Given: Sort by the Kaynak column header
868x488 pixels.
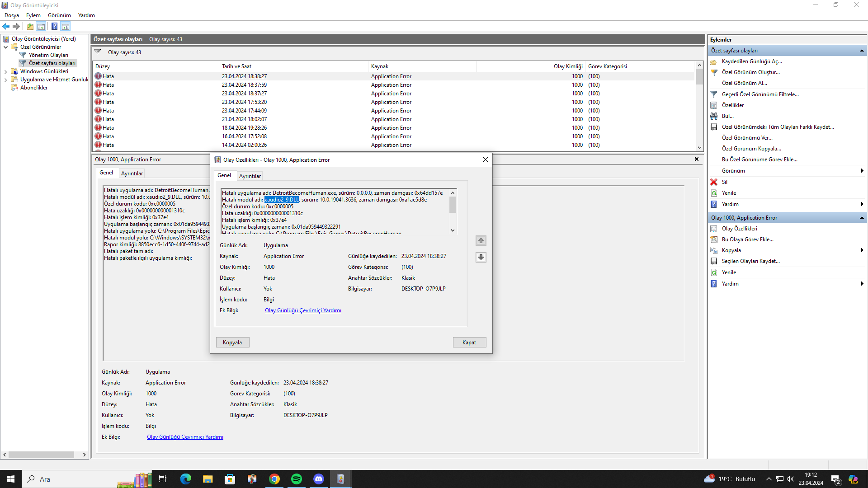Looking at the screenshot, I should click(422, 66).
